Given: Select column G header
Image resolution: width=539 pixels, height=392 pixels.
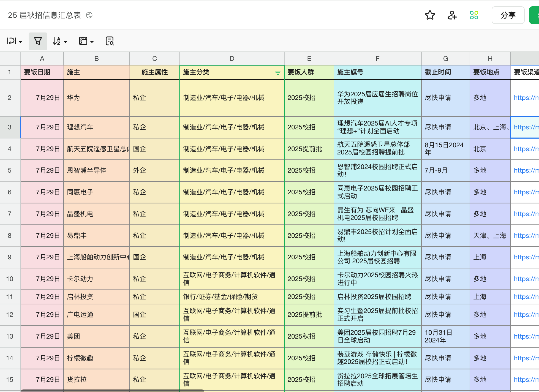Looking at the screenshot, I should click(x=445, y=59).
